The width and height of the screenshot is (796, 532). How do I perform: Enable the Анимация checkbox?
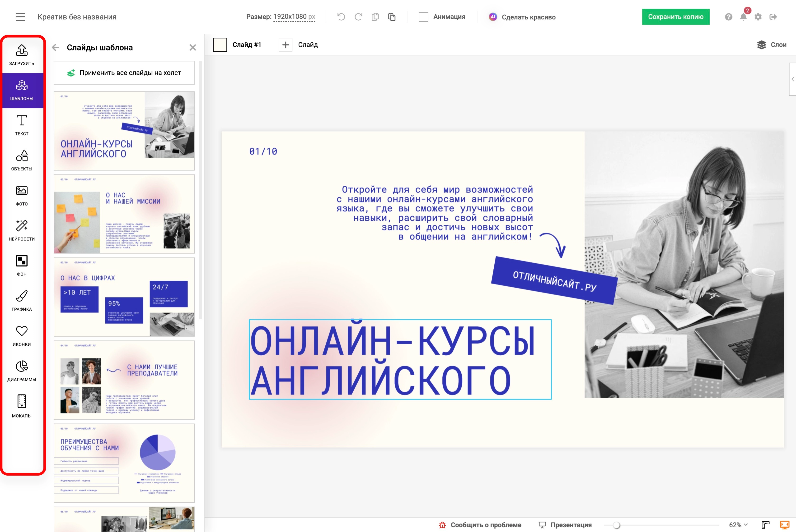[423, 17]
